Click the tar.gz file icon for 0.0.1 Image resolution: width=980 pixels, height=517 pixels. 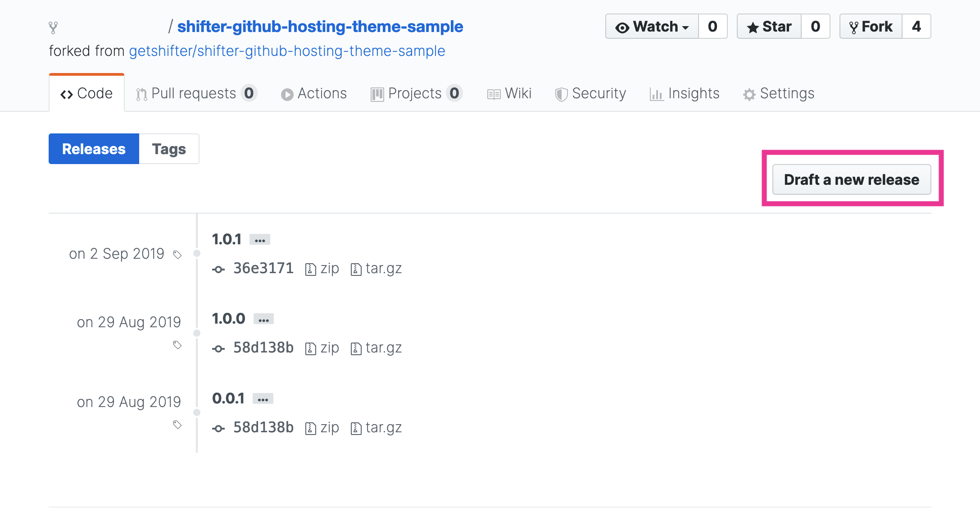[x=356, y=429]
